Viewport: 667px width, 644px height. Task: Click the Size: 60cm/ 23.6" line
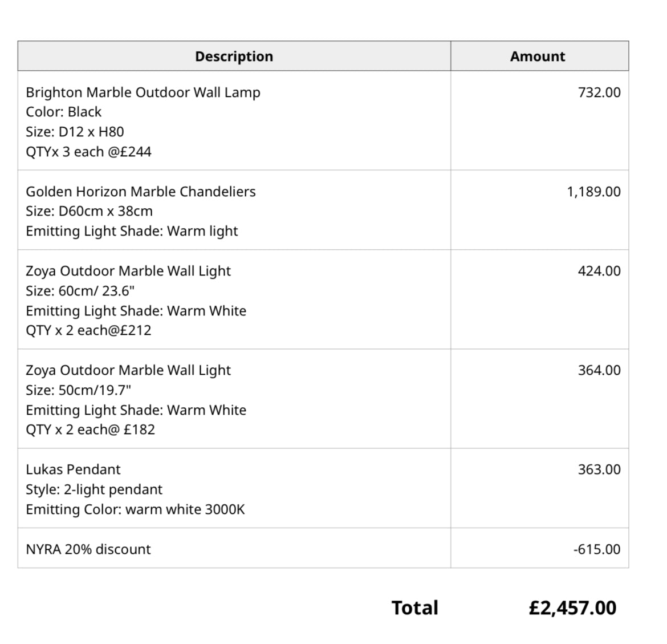(x=80, y=291)
